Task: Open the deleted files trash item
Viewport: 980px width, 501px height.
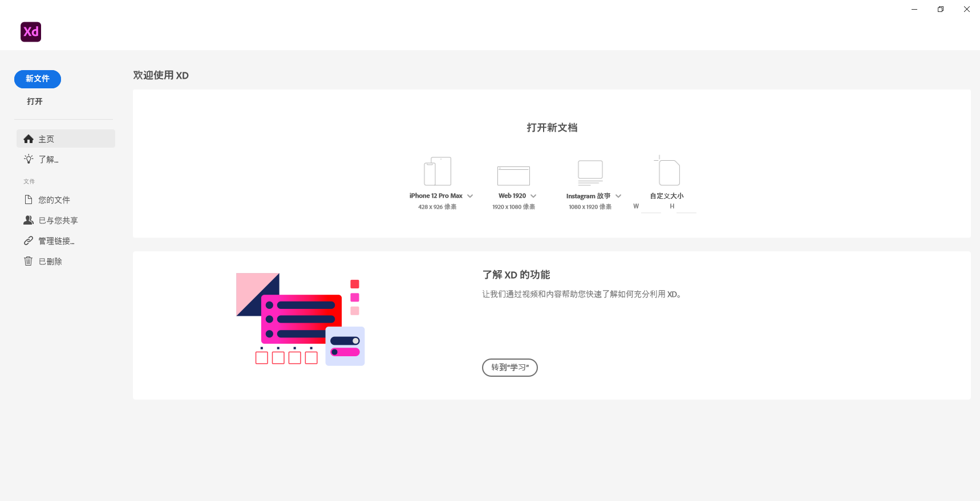Action: 50,262
